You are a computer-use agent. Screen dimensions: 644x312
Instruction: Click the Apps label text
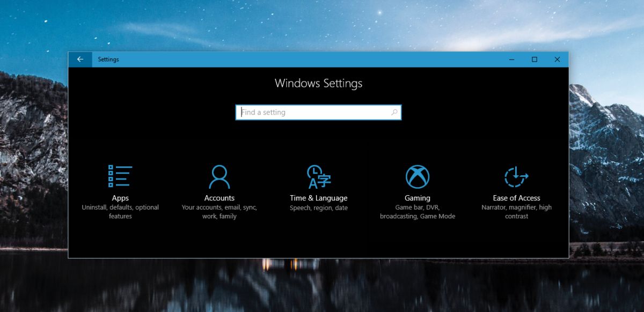[x=120, y=198]
